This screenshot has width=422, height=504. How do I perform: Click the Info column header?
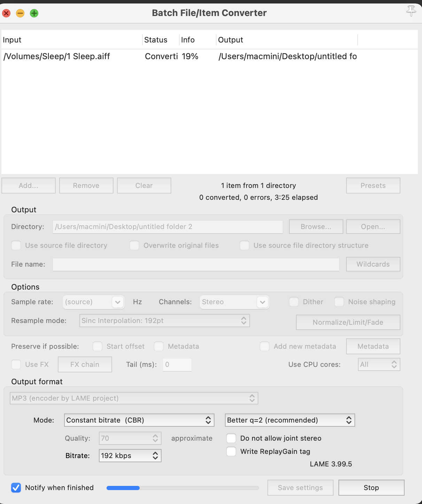click(x=197, y=40)
